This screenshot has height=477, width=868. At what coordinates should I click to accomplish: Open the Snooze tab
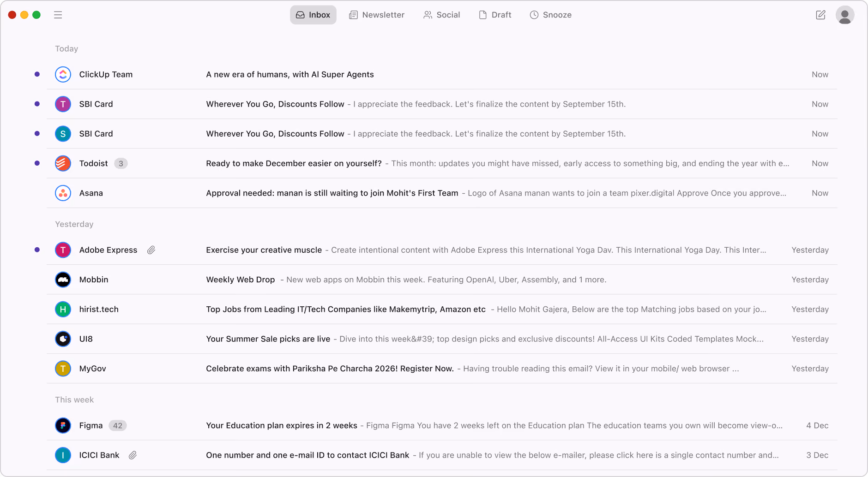[x=551, y=15]
